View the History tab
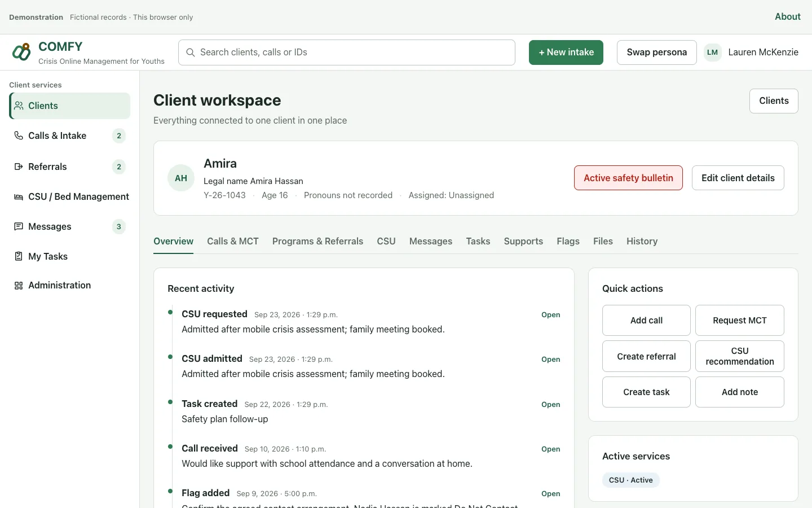Image resolution: width=812 pixels, height=508 pixels. tap(642, 241)
